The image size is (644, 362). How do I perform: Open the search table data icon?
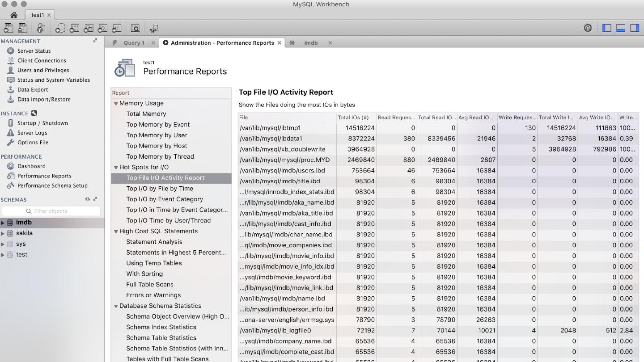(135, 28)
